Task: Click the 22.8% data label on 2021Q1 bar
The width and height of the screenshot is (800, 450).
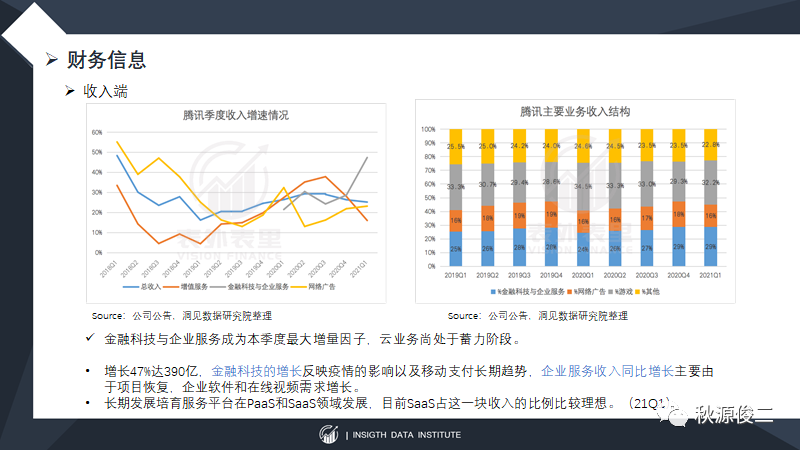Action: [710, 144]
